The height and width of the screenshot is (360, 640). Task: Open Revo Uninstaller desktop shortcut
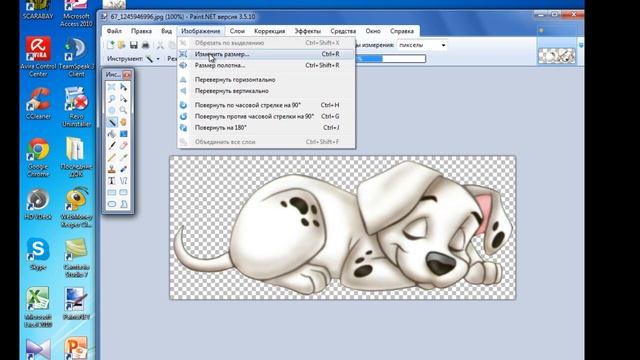pyautogui.click(x=76, y=107)
